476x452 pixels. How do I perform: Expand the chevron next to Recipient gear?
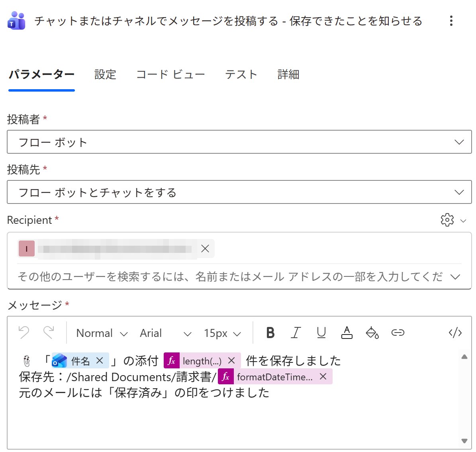pyautogui.click(x=463, y=221)
